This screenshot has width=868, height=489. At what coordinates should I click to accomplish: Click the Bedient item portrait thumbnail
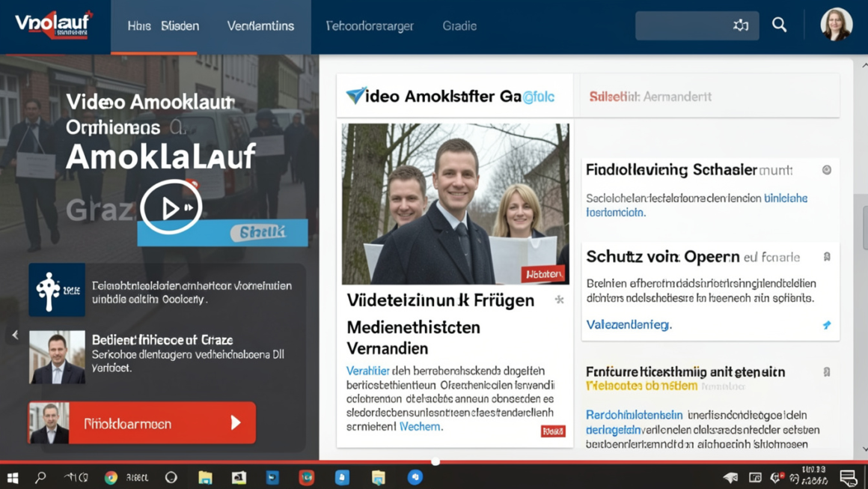click(x=57, y=357)
